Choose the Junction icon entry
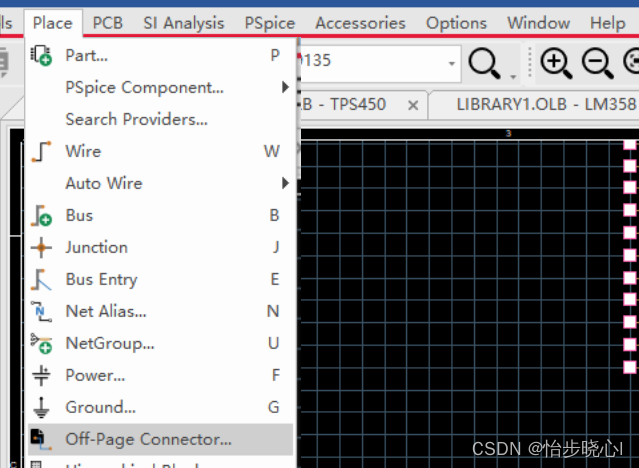The height and width of the screenshot is (468, 639). (41, 248)
